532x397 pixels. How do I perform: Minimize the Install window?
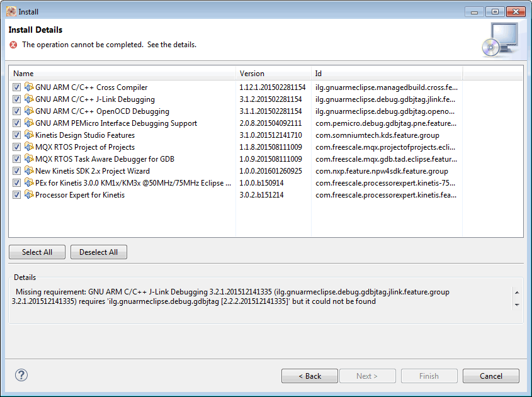[474, 12]
